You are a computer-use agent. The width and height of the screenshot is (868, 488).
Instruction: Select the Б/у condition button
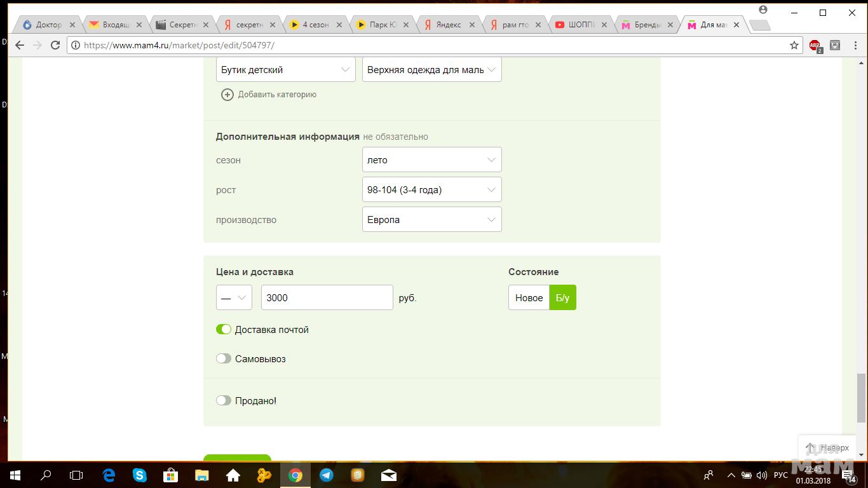pos(562,298)
